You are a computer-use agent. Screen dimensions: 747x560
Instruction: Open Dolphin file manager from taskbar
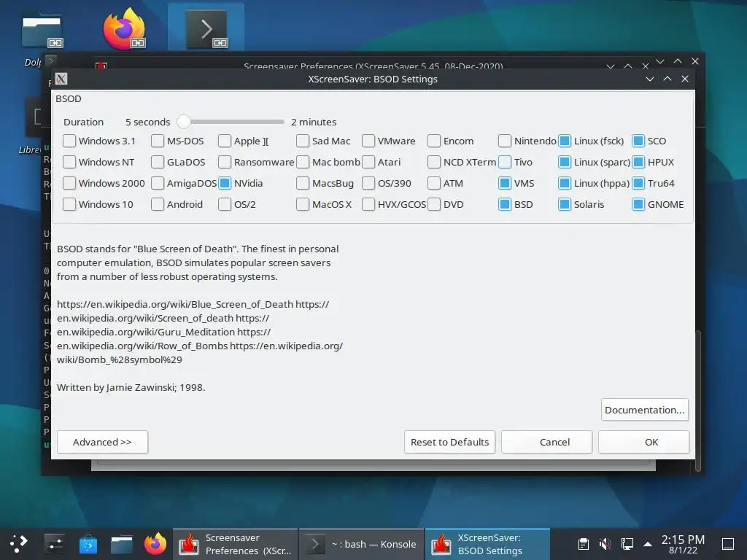[122, 544]
